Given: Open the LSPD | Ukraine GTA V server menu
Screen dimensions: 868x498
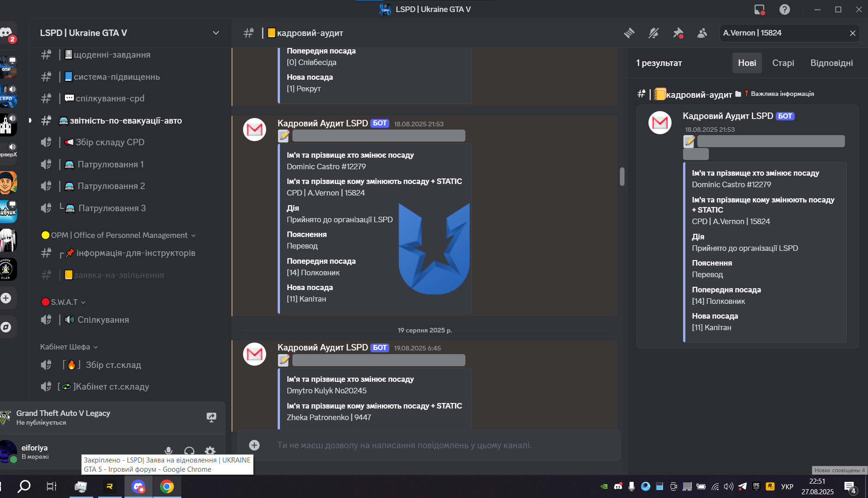Looking at the screenshot, I should [x=130, y=33].
